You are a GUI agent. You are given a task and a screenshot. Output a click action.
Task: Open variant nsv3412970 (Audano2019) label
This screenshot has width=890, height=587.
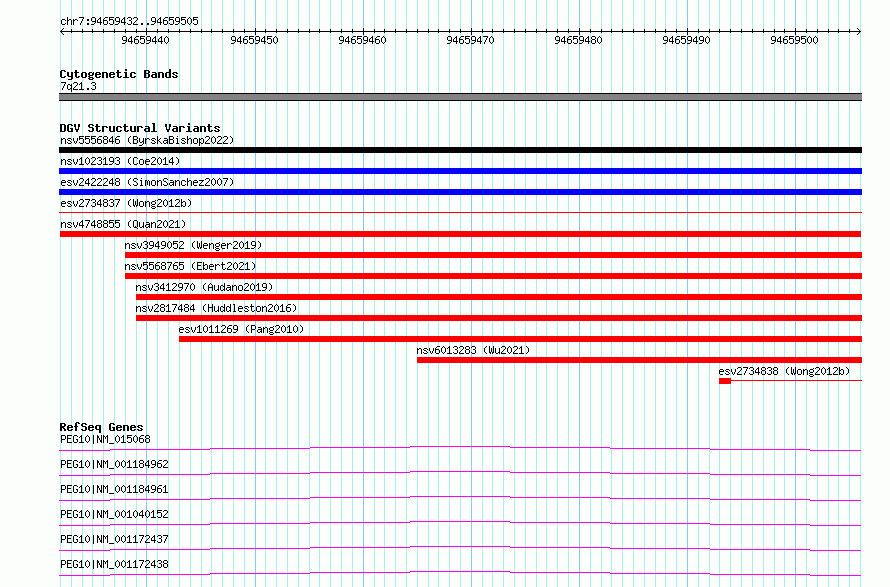pyautogui.click(x=204, y=287)
